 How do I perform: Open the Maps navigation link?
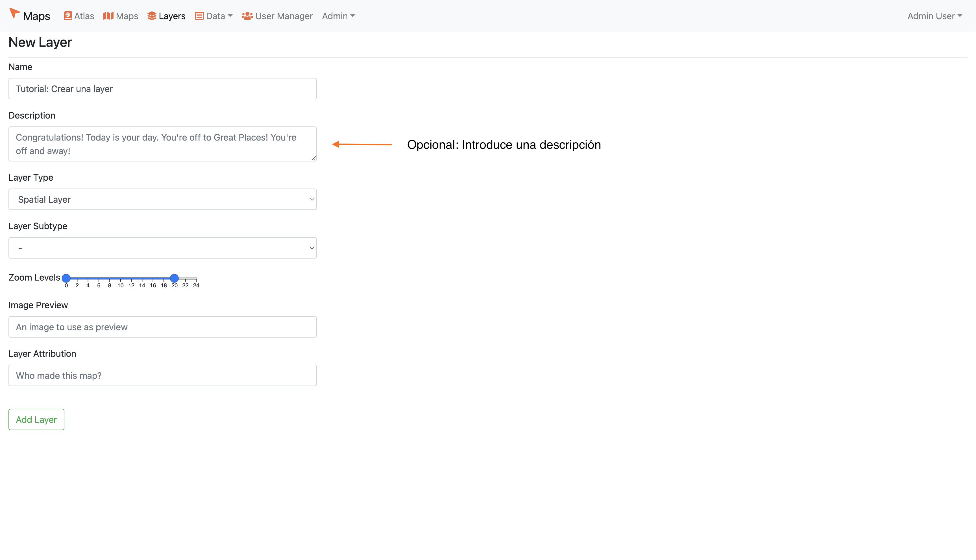coord(121,16)
